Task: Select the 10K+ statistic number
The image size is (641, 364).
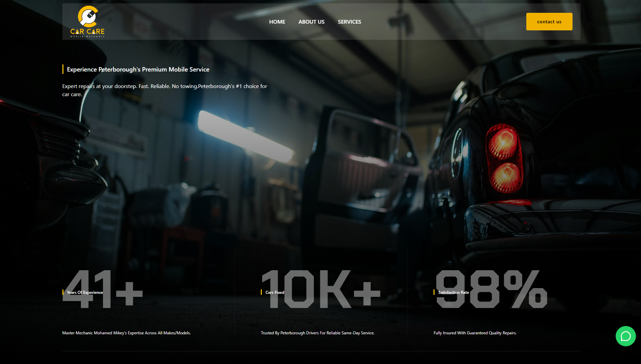Action: (x=321, y=289)
